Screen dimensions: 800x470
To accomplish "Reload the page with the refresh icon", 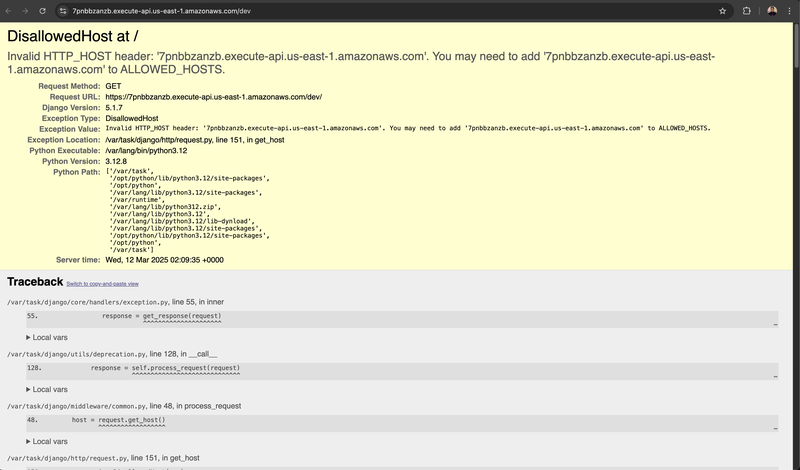I will click(42, 11).
